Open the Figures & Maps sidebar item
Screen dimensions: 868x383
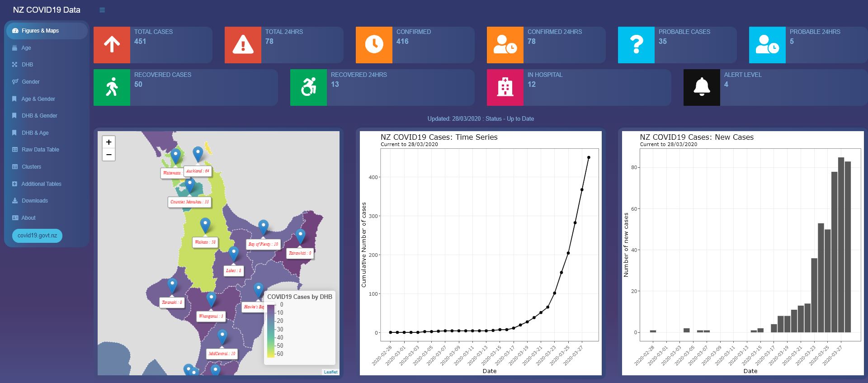click(47, 31)
